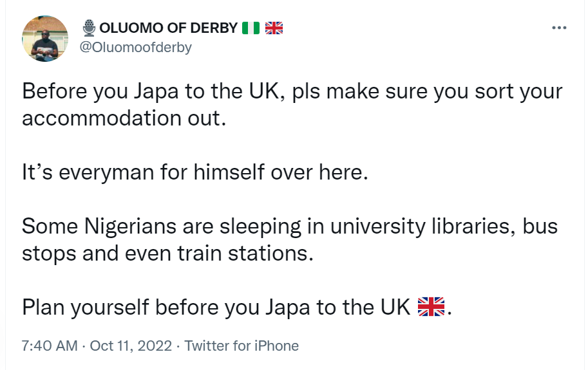
Task: Click the microphone emoji before the name
Action: (x=89, y=28)
